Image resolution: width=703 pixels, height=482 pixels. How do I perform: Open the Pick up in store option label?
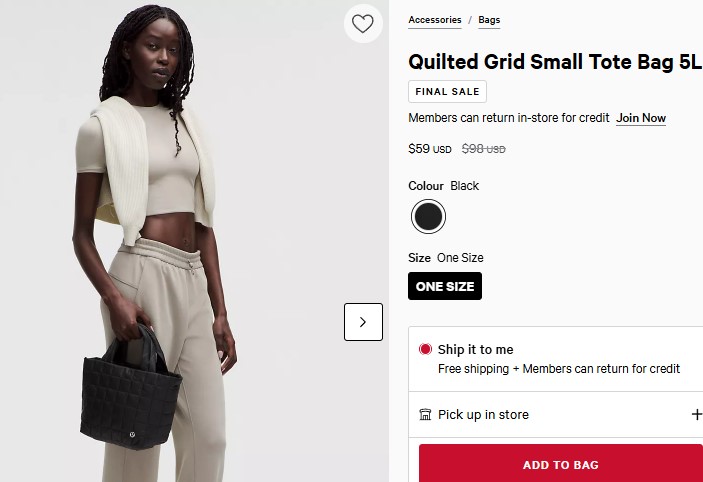pyautogui.click(x=483, y=415)
